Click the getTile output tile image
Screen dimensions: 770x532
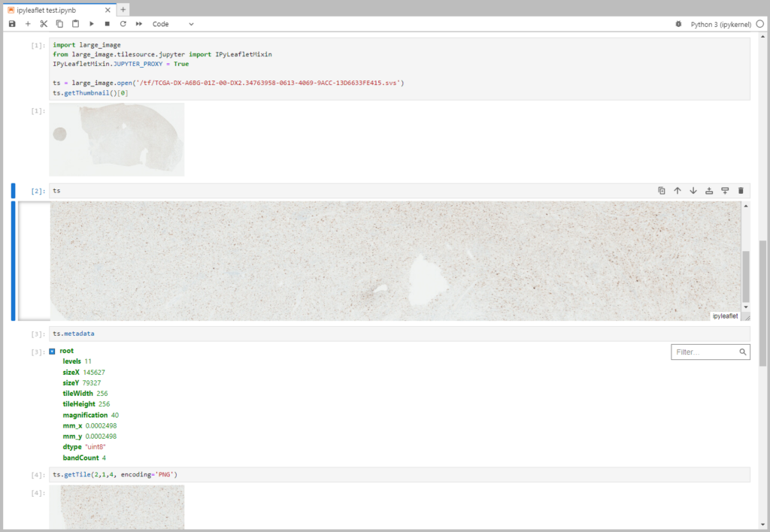click(117, 507)
